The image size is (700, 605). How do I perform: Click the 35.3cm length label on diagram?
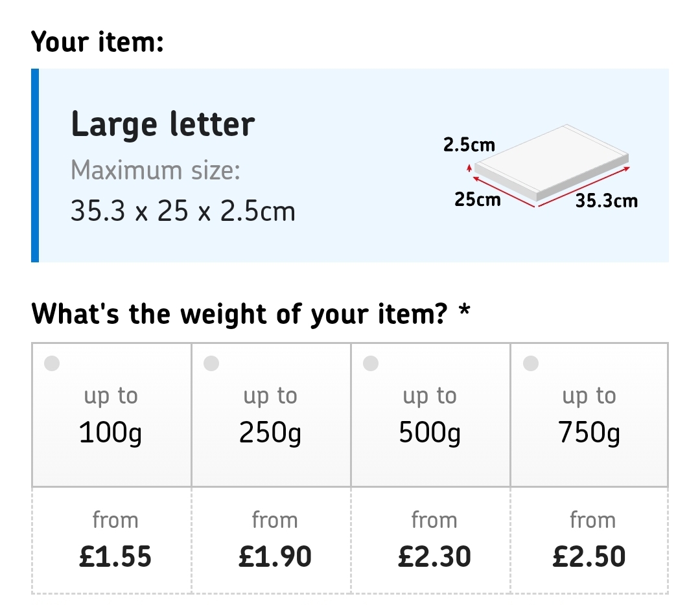pyautogui.click(x=607, y=201)
